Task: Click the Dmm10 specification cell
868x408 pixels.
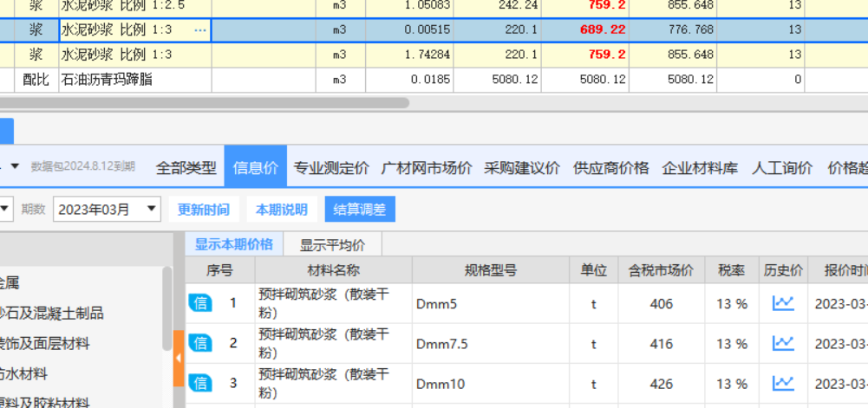Action: (x=491, y=383)
